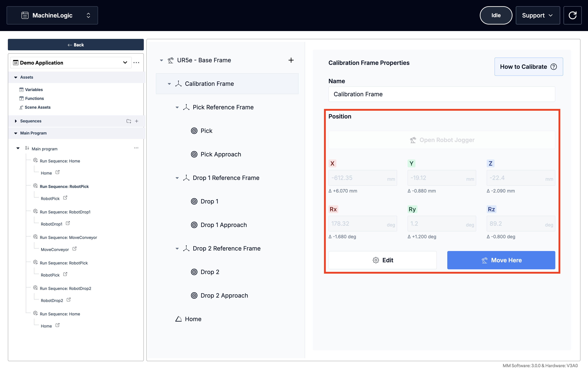Open How to Calibrate help
This screenshot has height=369, width=588.
tap(529, 67)
